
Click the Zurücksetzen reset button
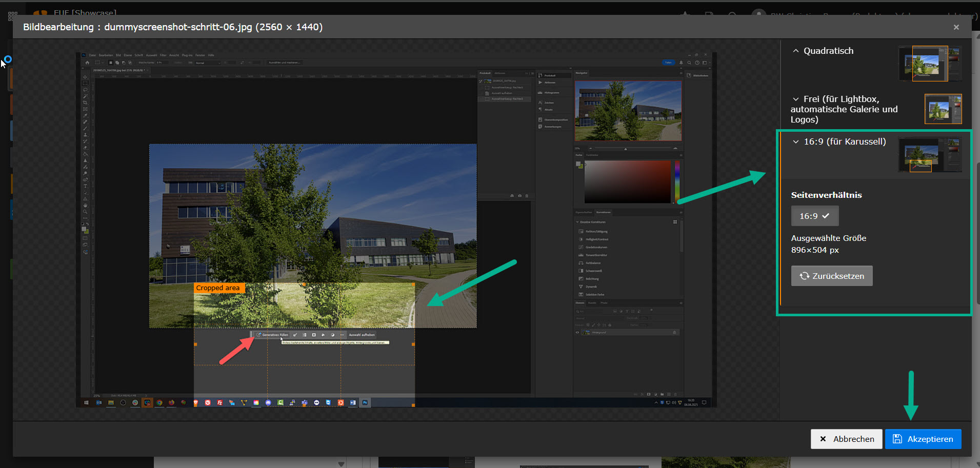[x=831, y=276]
